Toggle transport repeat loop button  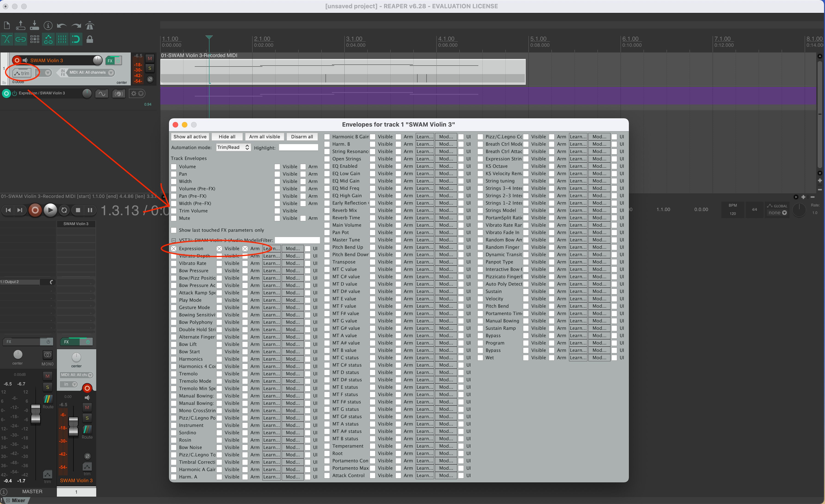pos(64,210)
